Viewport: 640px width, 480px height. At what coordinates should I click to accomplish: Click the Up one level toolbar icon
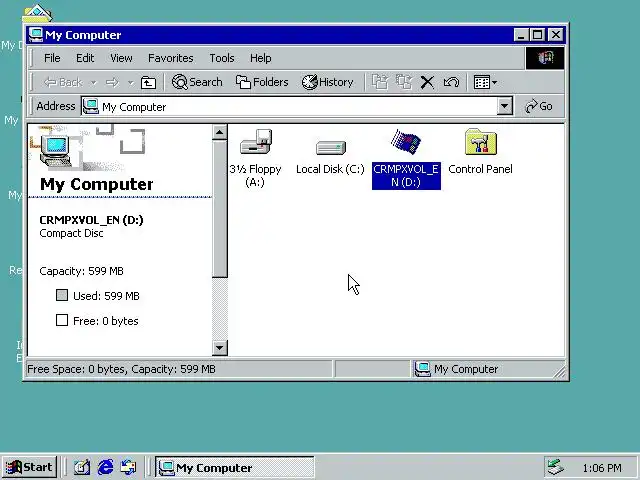tap(148, 82)
